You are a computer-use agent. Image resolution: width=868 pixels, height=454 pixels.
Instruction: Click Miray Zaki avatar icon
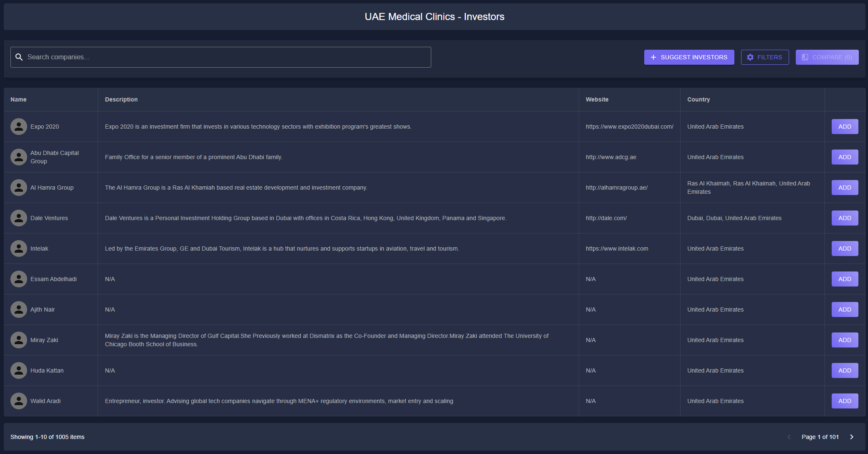19,340
